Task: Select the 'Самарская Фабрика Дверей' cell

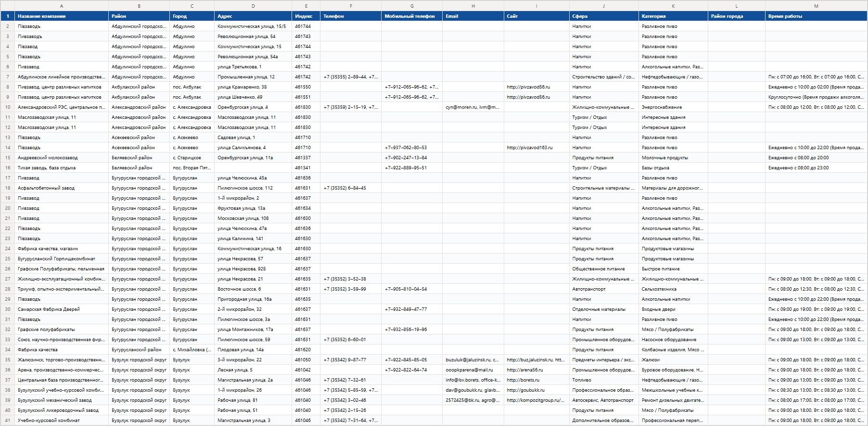Action: 62,309
